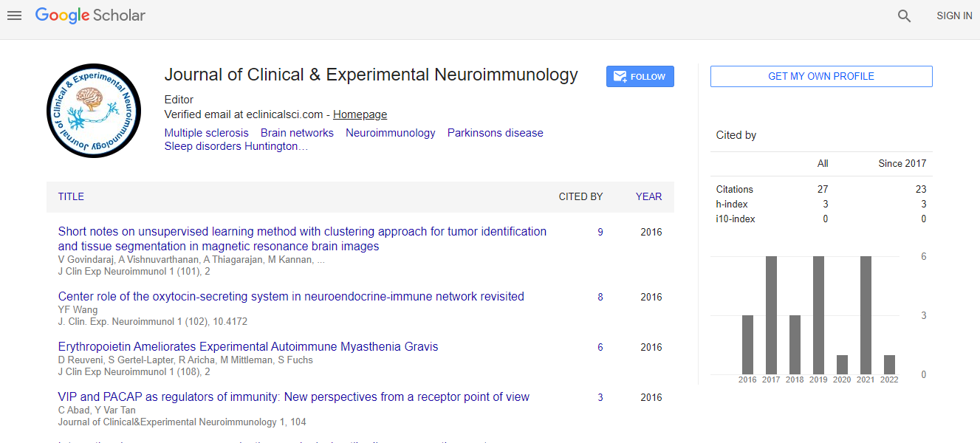
Task: Open the VIP and PACAP article
Action: (293, 396)
